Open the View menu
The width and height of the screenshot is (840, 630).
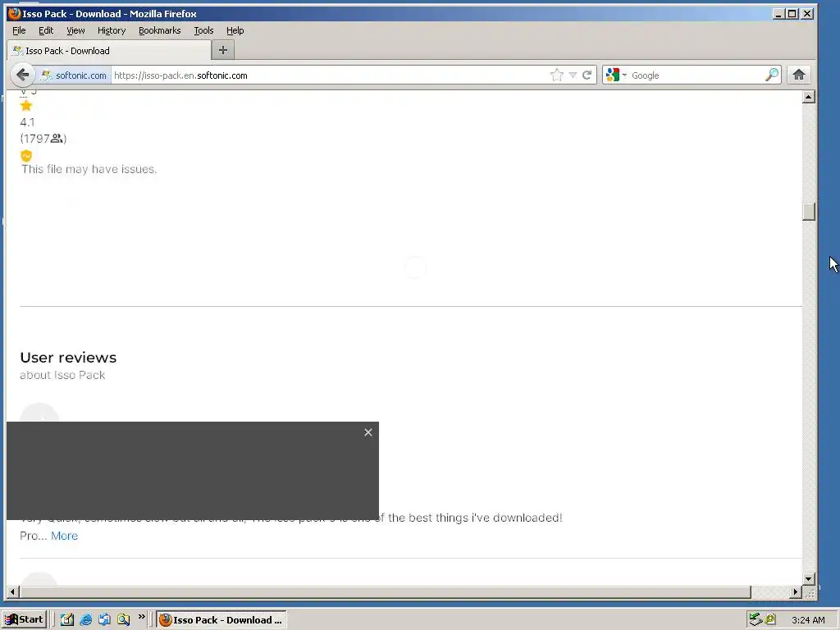click(x=75, y=30)
